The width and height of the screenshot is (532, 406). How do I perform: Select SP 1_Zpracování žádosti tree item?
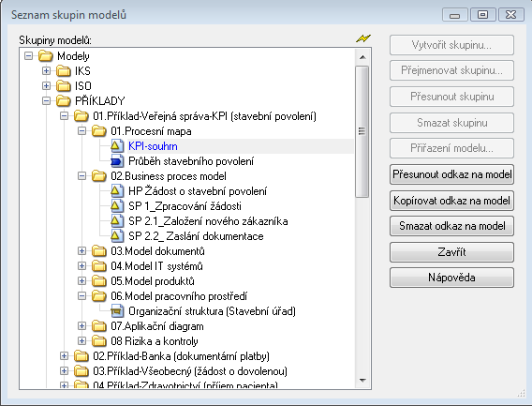[x=185, y=206]
